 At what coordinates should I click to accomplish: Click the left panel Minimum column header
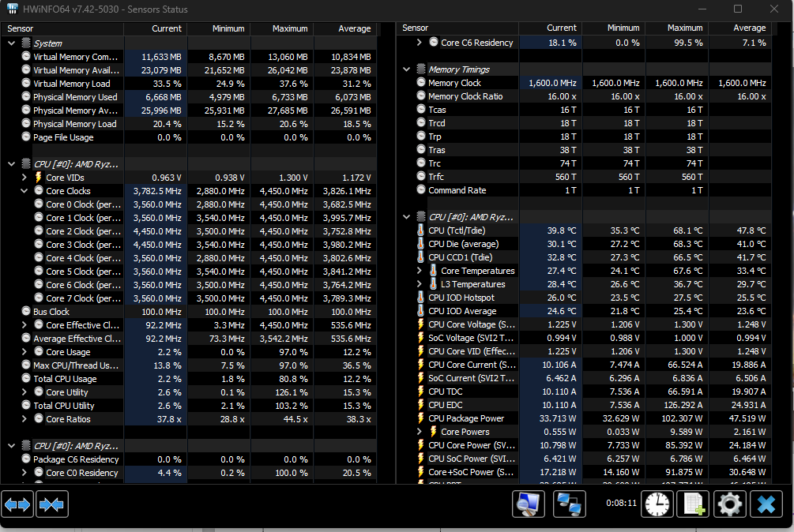219,29
